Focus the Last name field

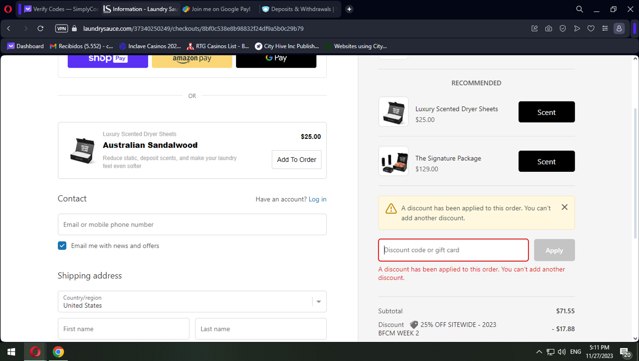(261, 329)
